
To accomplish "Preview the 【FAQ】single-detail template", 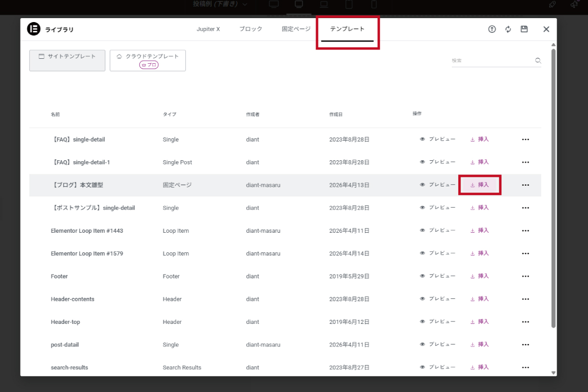I will pos(438,139).
